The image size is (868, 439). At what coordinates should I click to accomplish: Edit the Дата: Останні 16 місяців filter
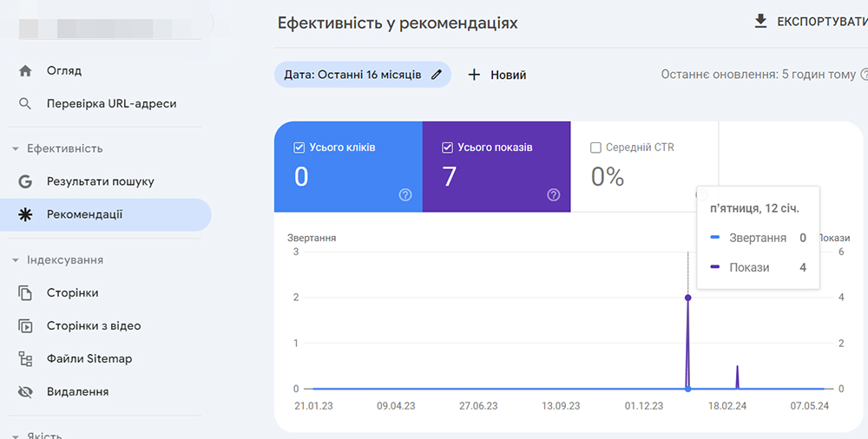[363, 75]
